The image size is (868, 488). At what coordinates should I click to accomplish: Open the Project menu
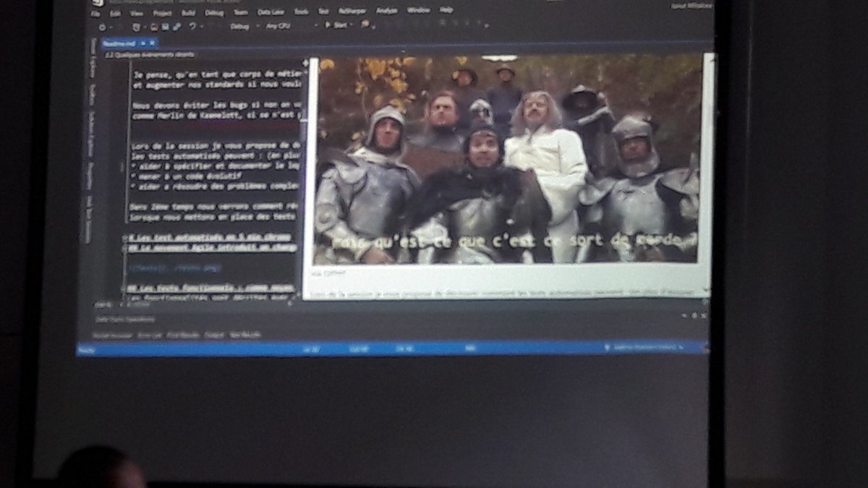[x=162, y=12]
